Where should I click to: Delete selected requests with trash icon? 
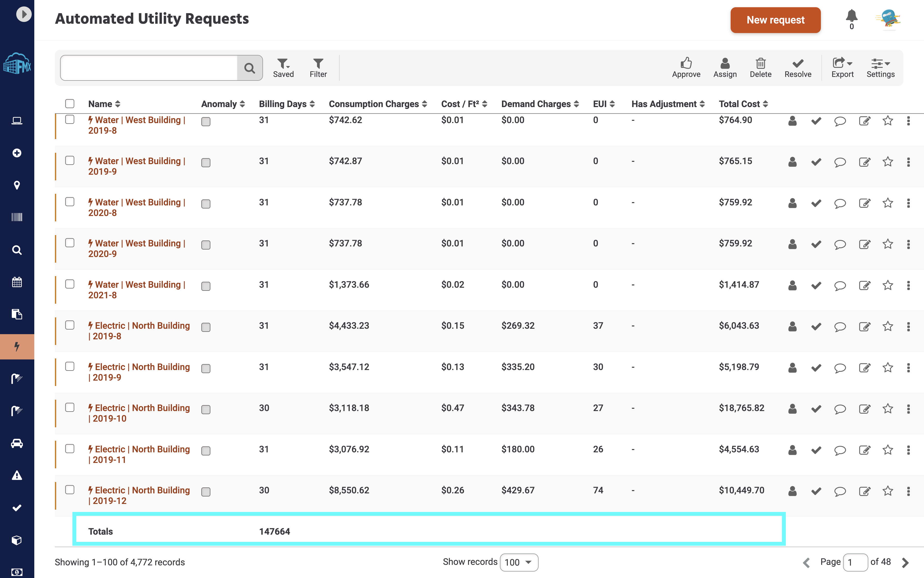point(760,68)
